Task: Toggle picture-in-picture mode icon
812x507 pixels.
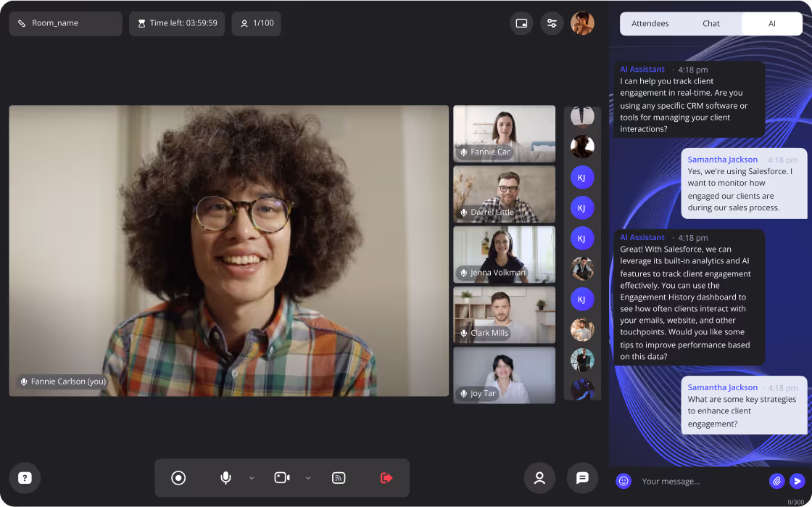Action: click(x=521, y=23)
